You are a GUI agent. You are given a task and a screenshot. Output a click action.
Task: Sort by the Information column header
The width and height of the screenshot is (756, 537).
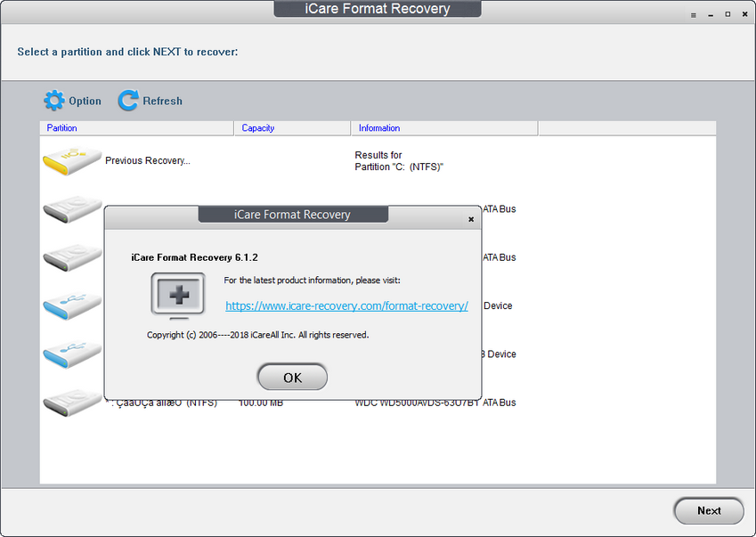point(444,127)
